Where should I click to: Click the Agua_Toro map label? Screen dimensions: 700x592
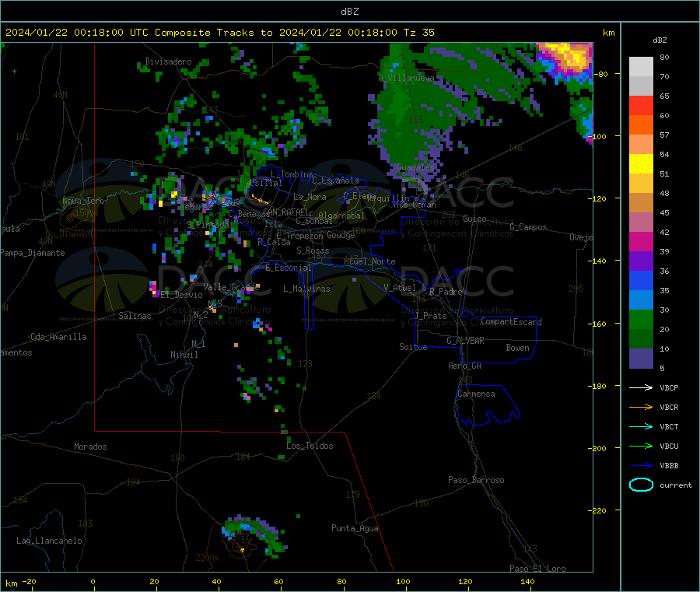(83, 201)
